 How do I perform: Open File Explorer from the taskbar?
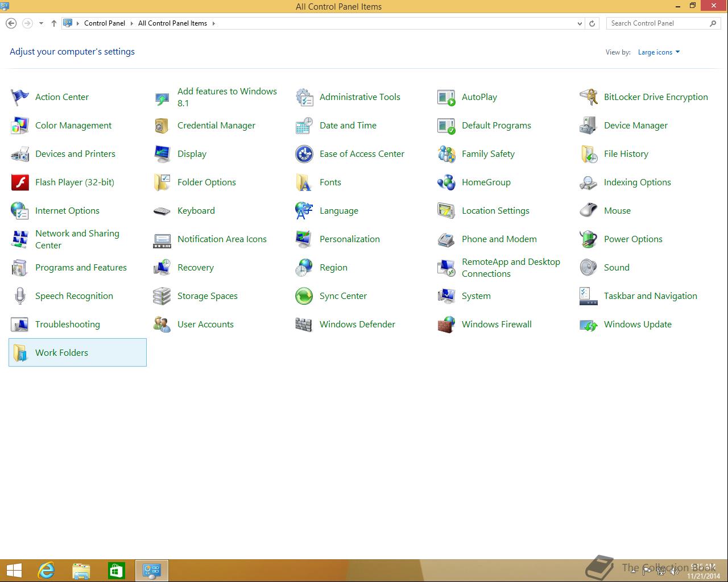click(x=81, y=571)
